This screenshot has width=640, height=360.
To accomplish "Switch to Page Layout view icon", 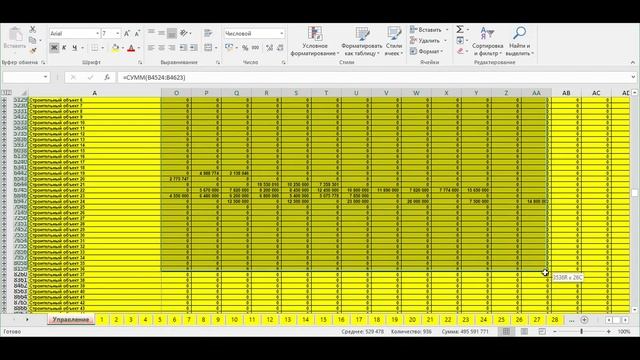I will click(524, 331).
